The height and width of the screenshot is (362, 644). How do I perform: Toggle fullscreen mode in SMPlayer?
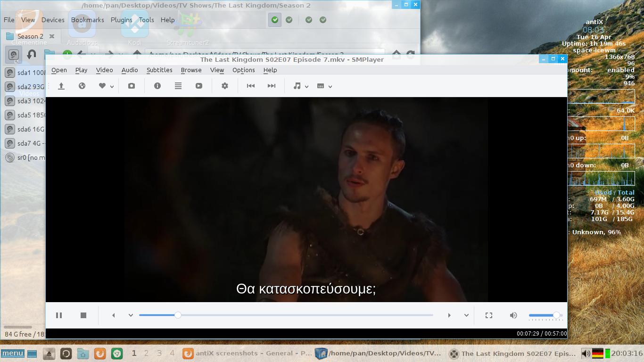489,315
